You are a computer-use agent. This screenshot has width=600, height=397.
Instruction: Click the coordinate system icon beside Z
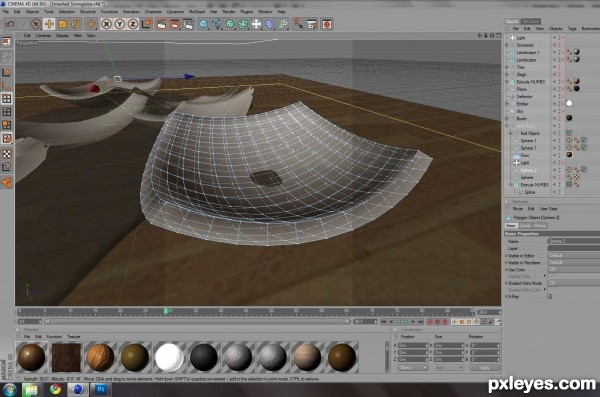click(x=146, y=25)
